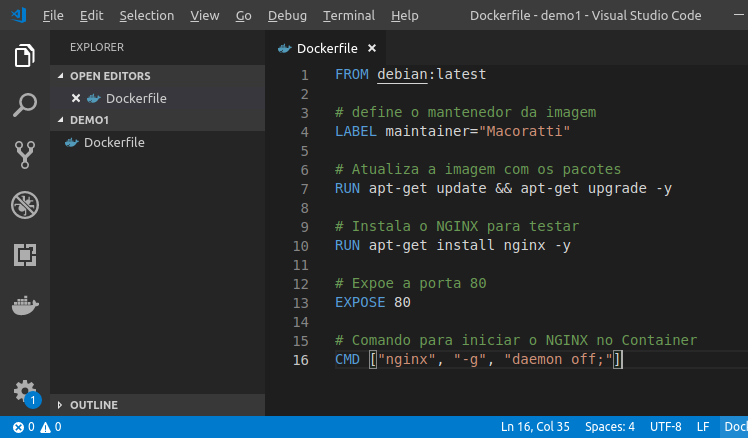Expand the Outline section
This screenshot has width=748, height=438.
pyautogui.click(x=93, y=405)
